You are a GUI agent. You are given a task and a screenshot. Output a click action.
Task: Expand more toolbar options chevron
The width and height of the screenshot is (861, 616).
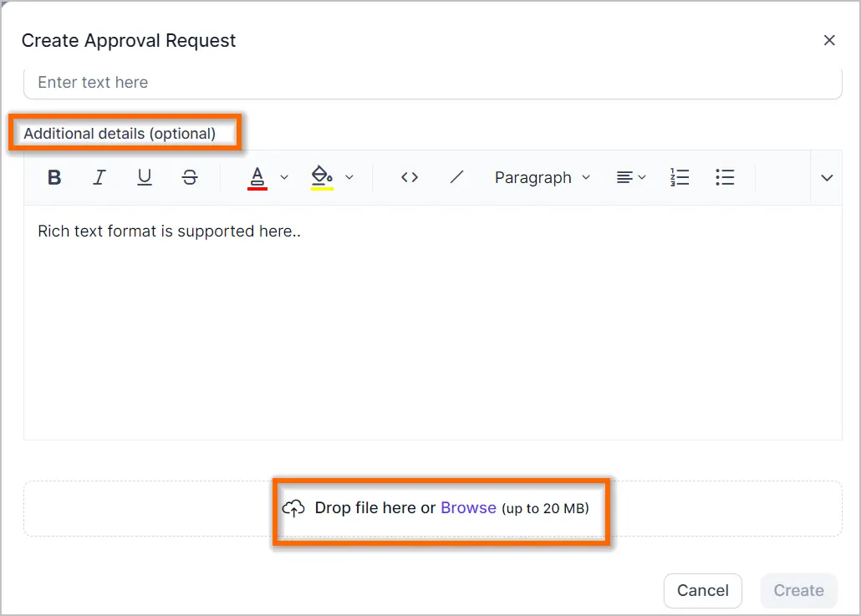(x=827, y=178)
